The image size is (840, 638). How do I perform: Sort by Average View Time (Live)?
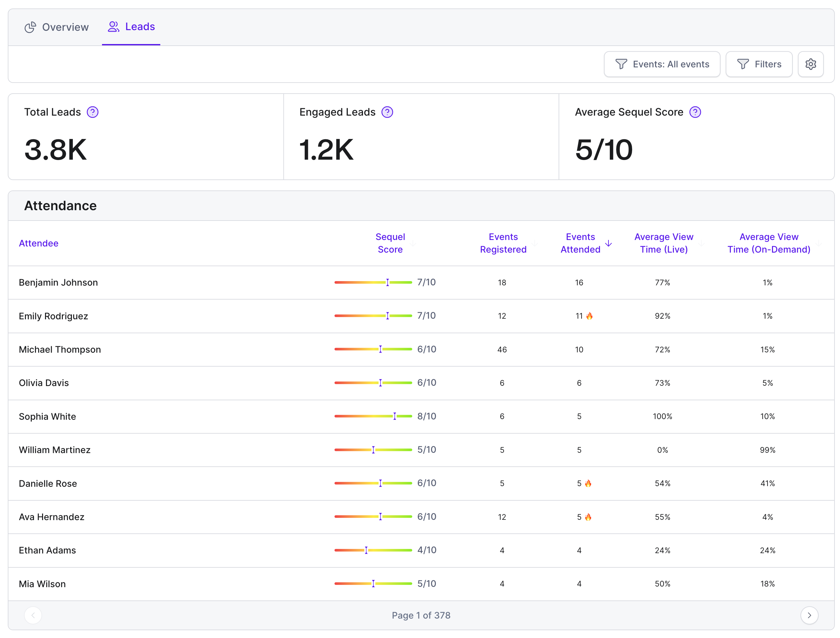(x=664, y=243)
